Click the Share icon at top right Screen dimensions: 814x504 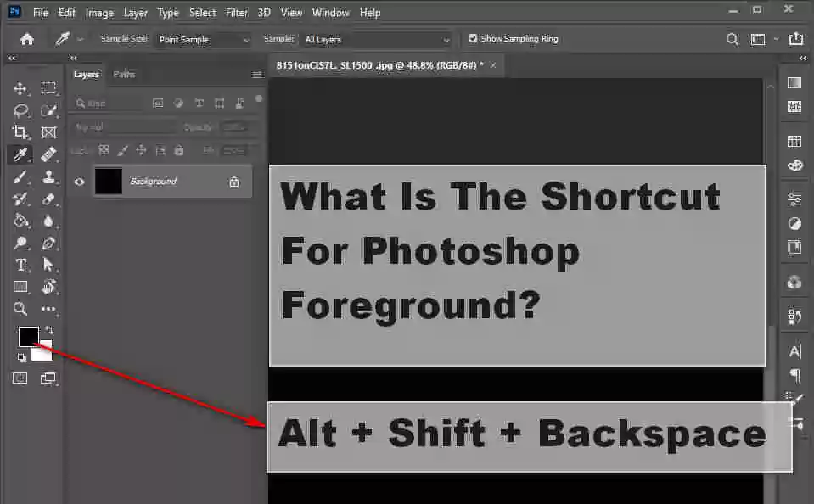point(796,39)
